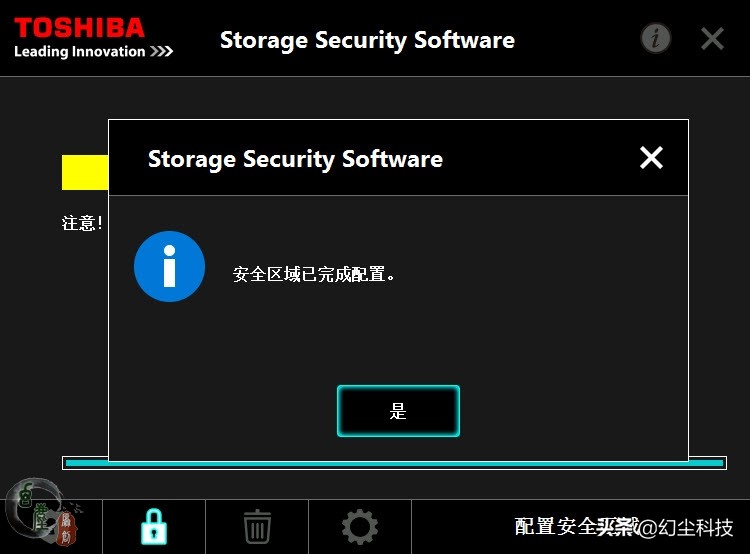Click the 注意! warning text

[83, 223]
